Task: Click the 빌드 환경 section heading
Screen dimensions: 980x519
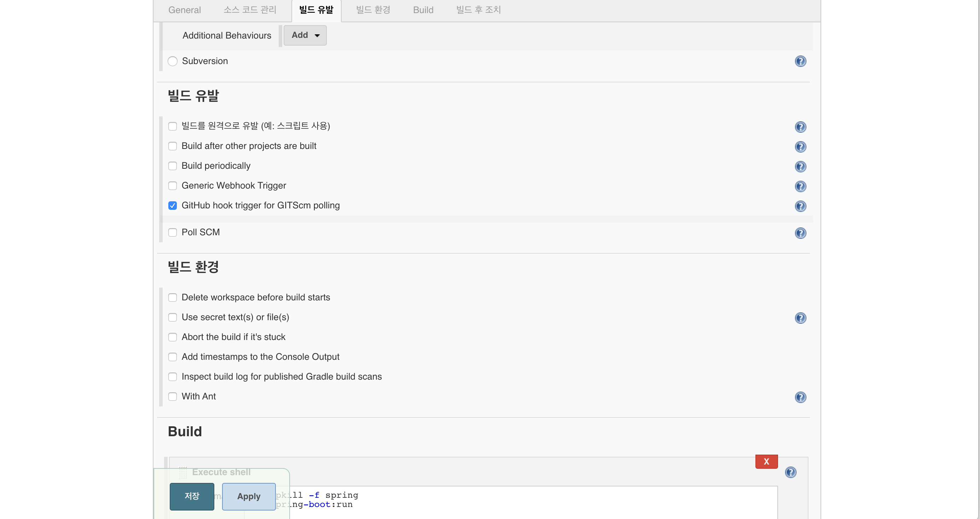Action: [x=193, y=267]
